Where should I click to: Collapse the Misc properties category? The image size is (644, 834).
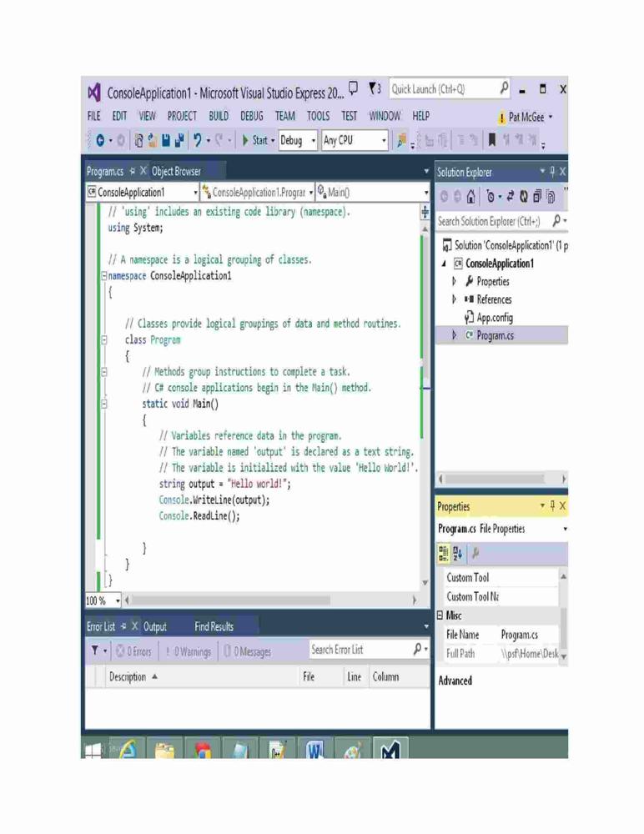point(440,615)
